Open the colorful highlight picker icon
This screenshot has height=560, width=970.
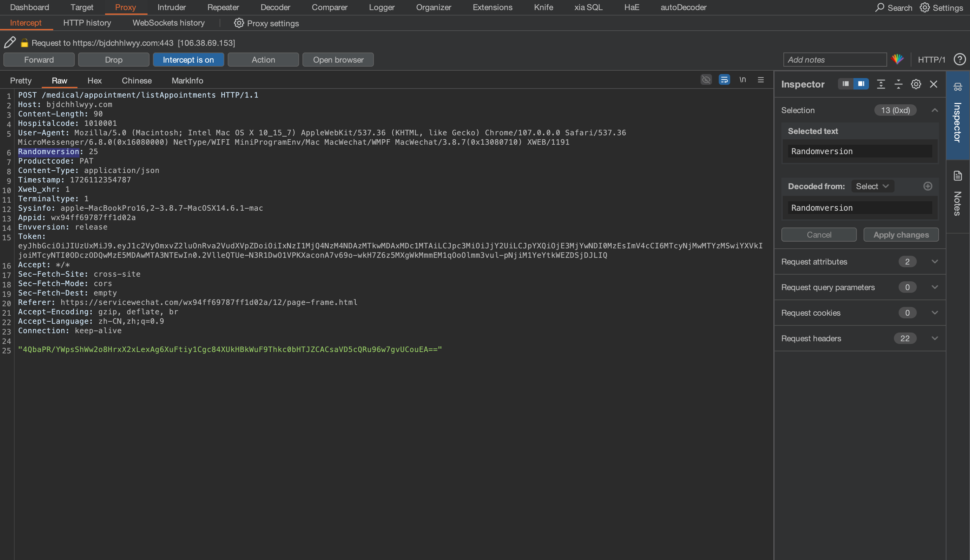[898, 59]
